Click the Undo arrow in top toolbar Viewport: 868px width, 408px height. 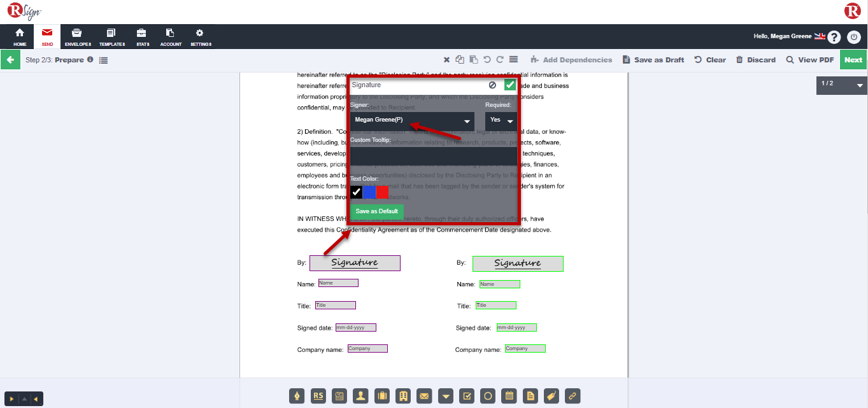point(487,60)
